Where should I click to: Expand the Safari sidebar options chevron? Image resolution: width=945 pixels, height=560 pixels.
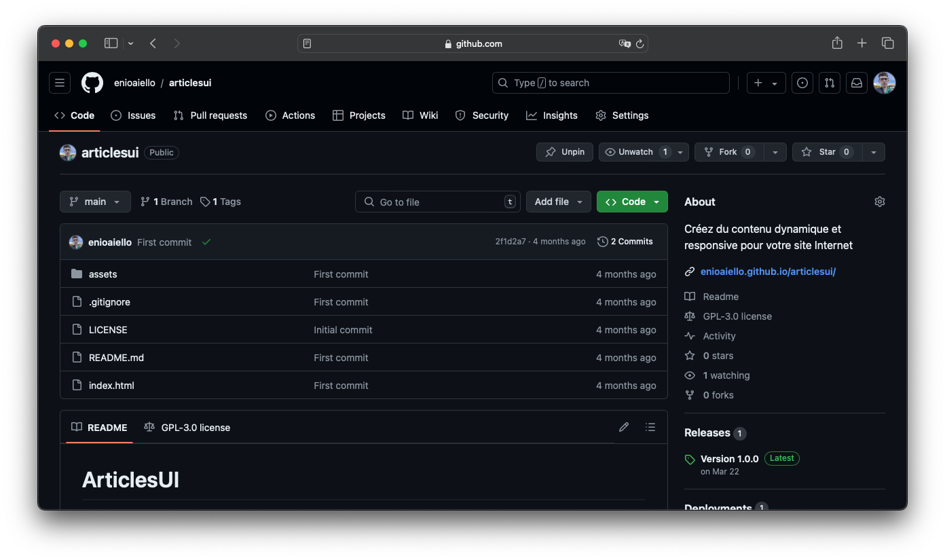coord(130,43)
